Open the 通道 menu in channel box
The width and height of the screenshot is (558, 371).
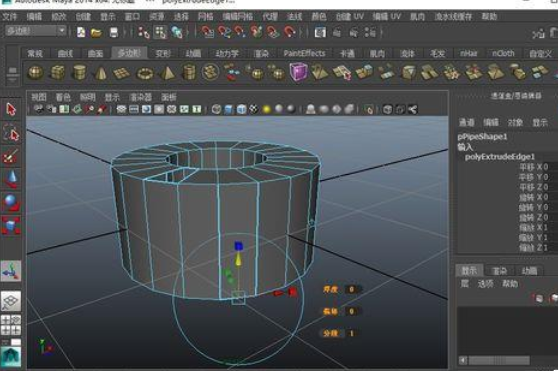[x=467, y=122]
